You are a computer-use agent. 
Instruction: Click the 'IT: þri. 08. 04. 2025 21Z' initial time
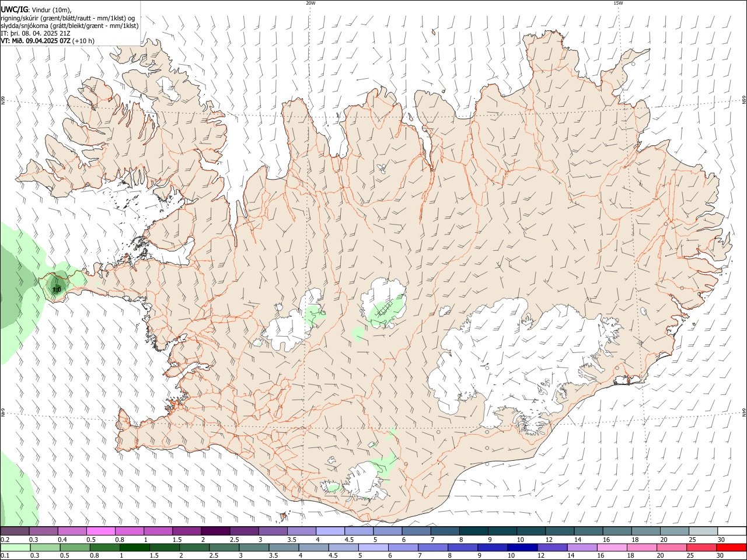[x=36, y=33]
